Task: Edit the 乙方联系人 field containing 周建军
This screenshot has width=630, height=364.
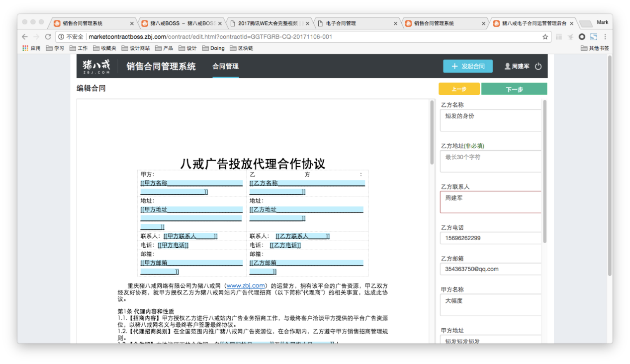Action: 491,202
